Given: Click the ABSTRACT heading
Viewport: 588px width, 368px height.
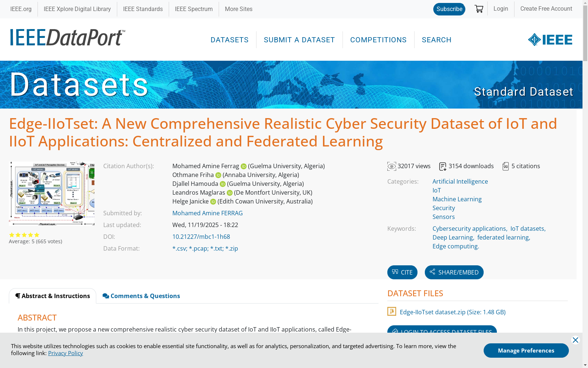Looking at the screenshot, I should click(37, 318).
